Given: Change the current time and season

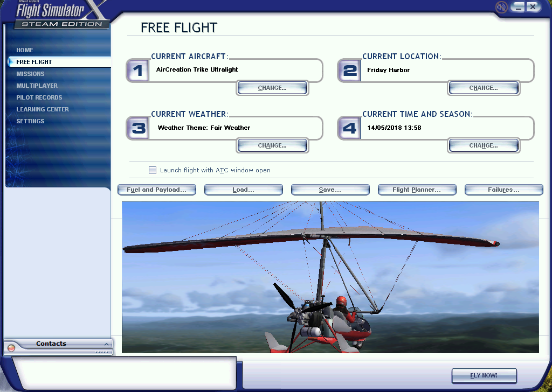Looking at the screenshot, I should coord(484,145).
